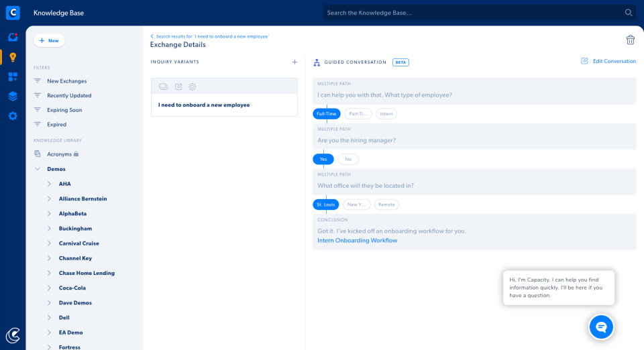644x350 pixels.
Task: Click the BETA badge
Action: pos(400,62)
